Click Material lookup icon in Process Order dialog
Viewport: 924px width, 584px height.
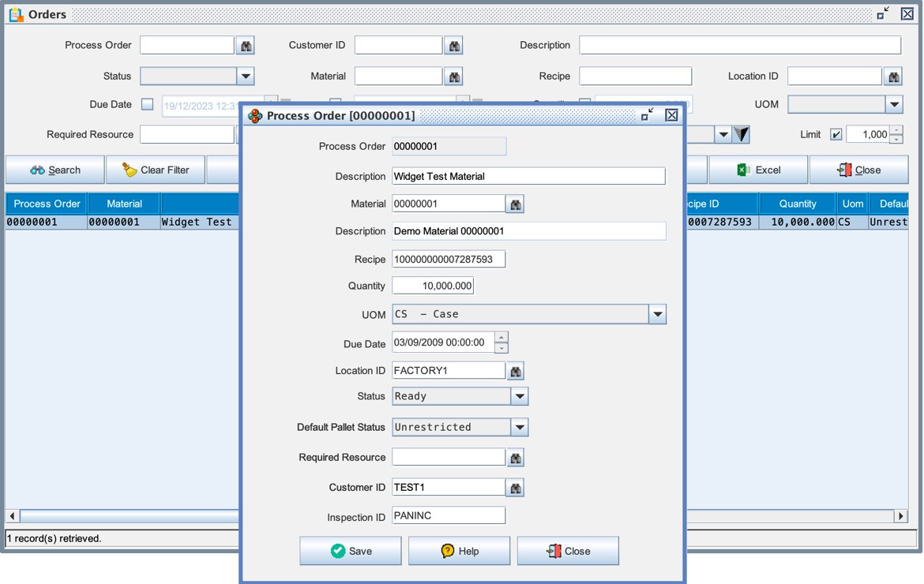click(x=516, y=204)
